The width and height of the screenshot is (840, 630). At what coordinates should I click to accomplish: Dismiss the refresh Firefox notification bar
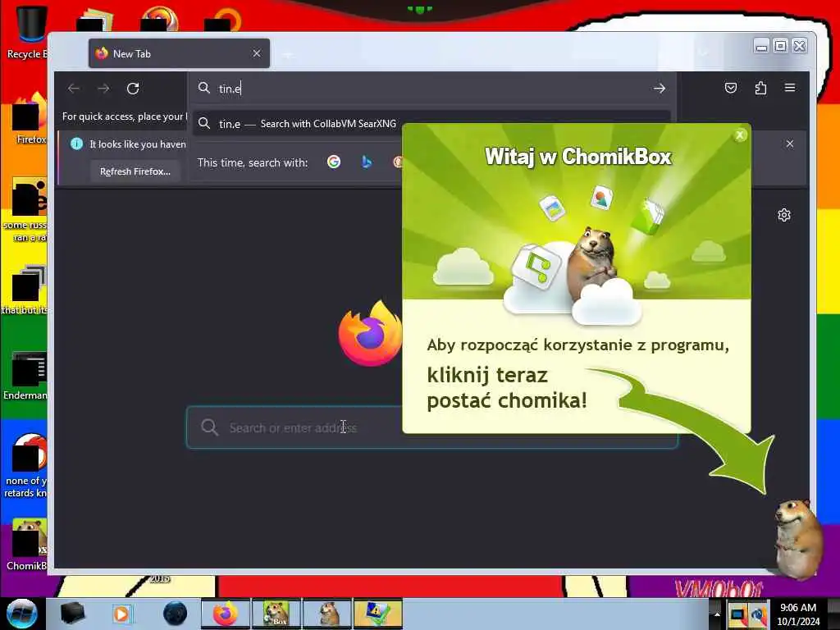(790, 144)
